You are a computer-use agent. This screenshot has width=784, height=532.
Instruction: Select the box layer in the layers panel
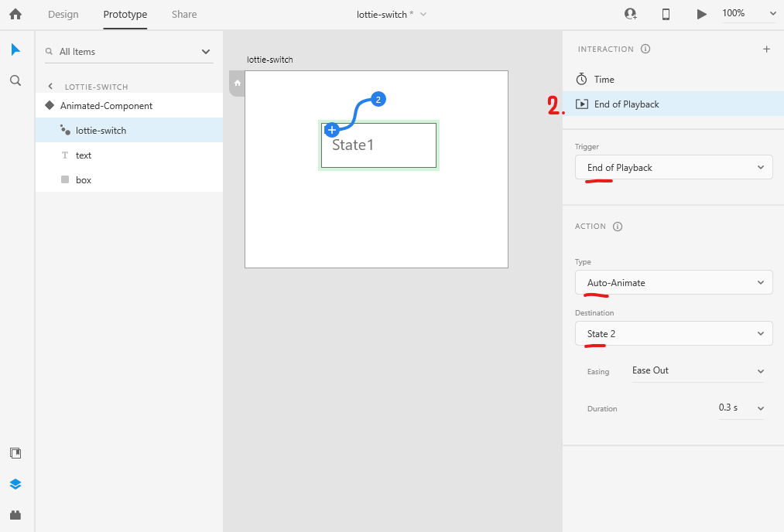[x=83, y=179]
